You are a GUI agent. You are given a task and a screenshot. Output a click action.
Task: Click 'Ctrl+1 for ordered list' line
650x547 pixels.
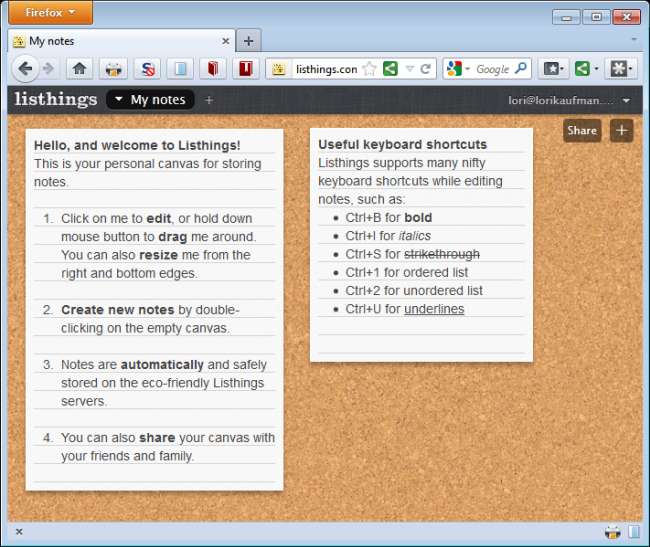coord(406,272)
